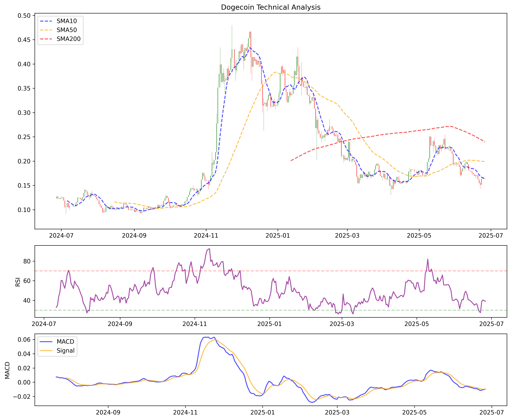The width and height of the screenshot is (511, 420).
Task: Click the blue dashed SMA10 legend line
Action: (x=46, y=21)
